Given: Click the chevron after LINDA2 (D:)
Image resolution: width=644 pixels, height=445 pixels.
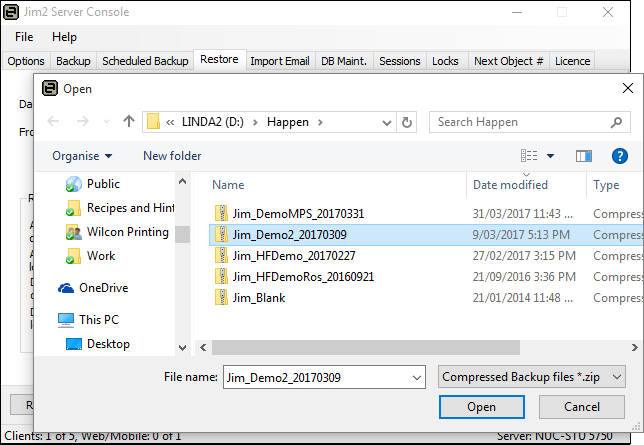Looking at the screenshot, I should 255,122.
